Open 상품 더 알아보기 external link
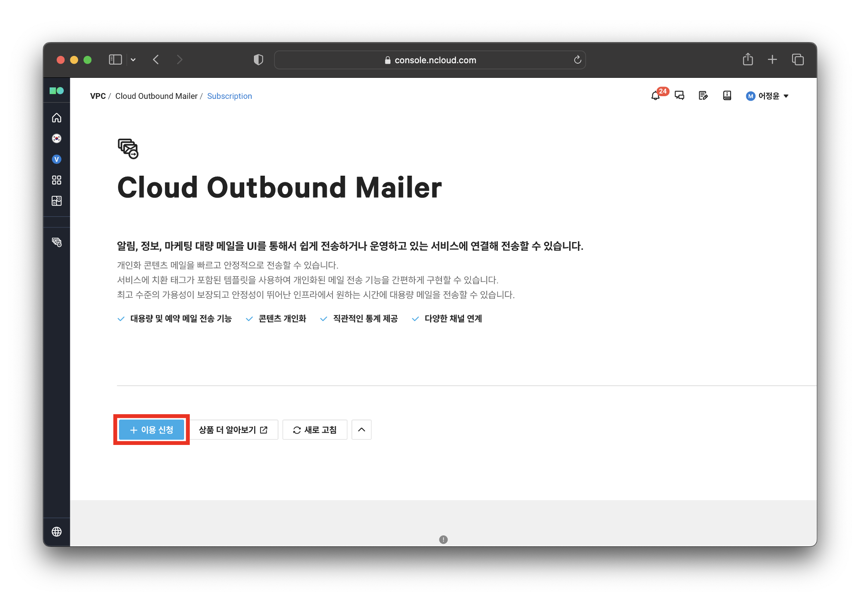Image resolution: width=868 pixels, height=600 pixels. tap(233, 430)
